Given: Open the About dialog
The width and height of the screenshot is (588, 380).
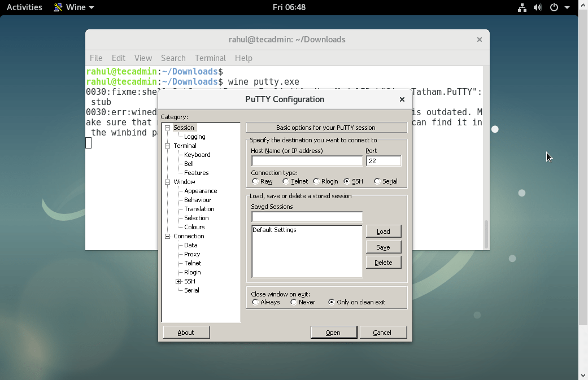Looking at the screenshot, I should click(x=186, y=332).
